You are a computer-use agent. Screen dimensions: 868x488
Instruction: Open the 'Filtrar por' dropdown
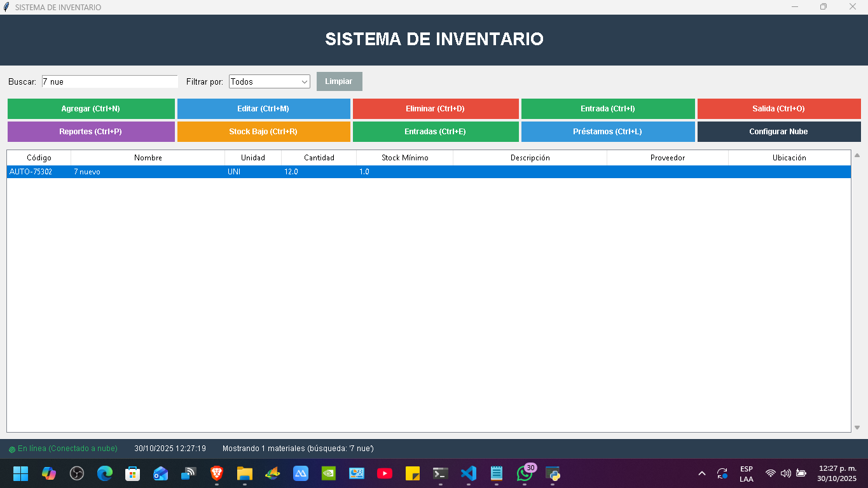point(269,81)
